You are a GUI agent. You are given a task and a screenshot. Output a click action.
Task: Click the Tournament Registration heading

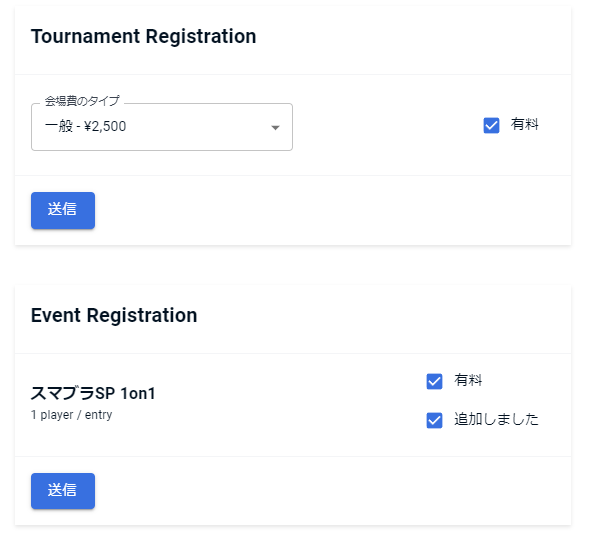[x=144, y=37]
